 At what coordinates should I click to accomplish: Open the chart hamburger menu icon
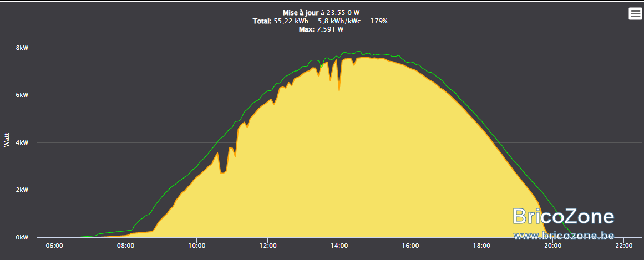[x=635, y=13]
